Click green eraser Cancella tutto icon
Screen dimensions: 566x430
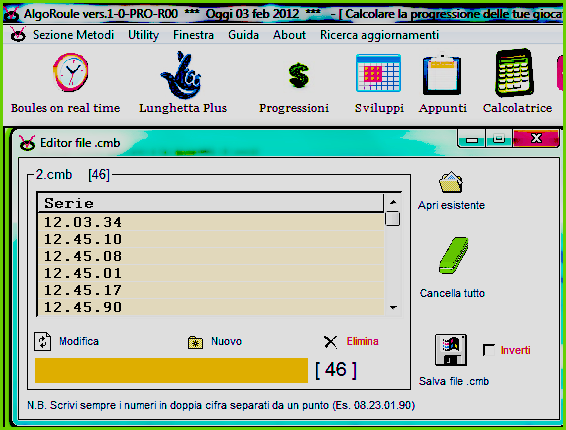pyautogui.click(x=454, y=255)
